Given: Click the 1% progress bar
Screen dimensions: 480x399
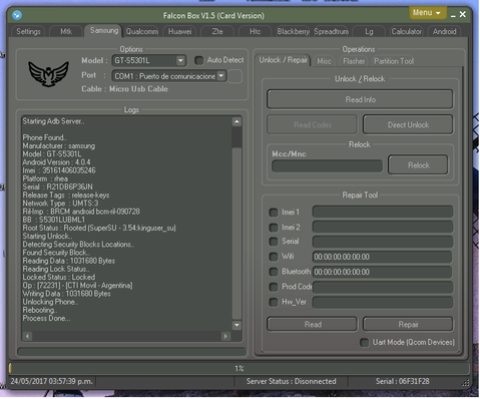Looking at the screenshot, I should coord(239,368).
